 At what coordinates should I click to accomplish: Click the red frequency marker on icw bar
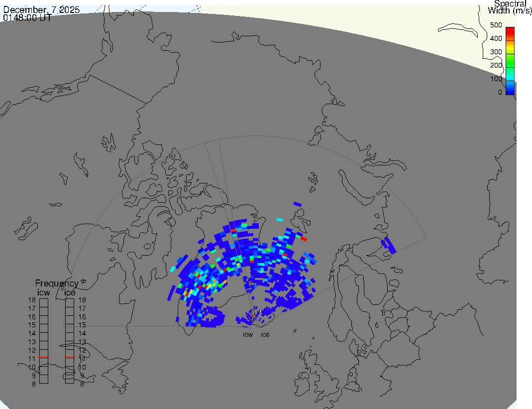tap(44, 357)
